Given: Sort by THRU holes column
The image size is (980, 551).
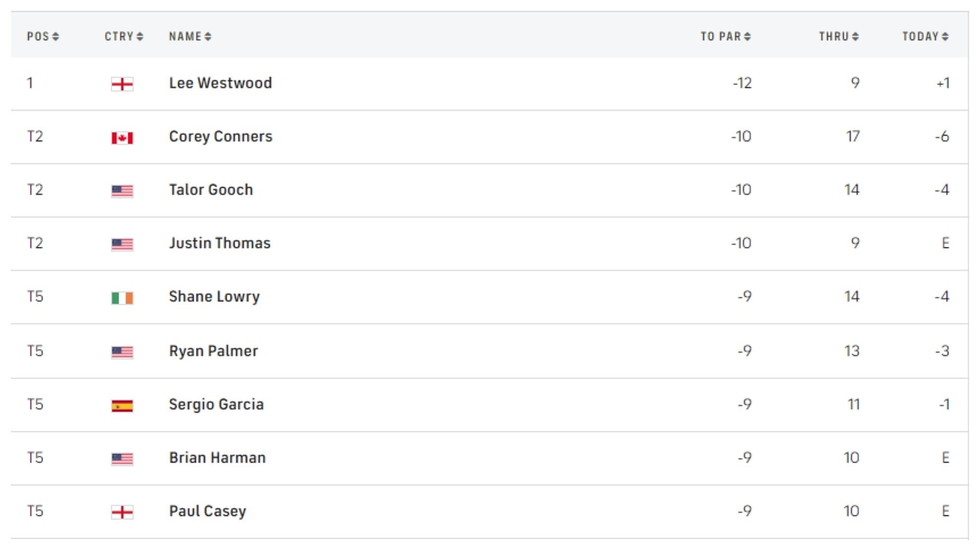Looking at the screenshot, I should tap(838, 37).
